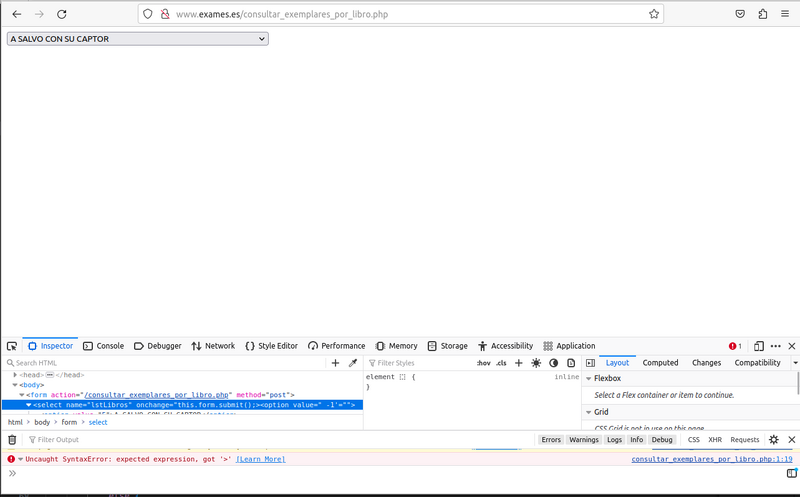
Task: Save page to Pocket
Action: [740, 14]
